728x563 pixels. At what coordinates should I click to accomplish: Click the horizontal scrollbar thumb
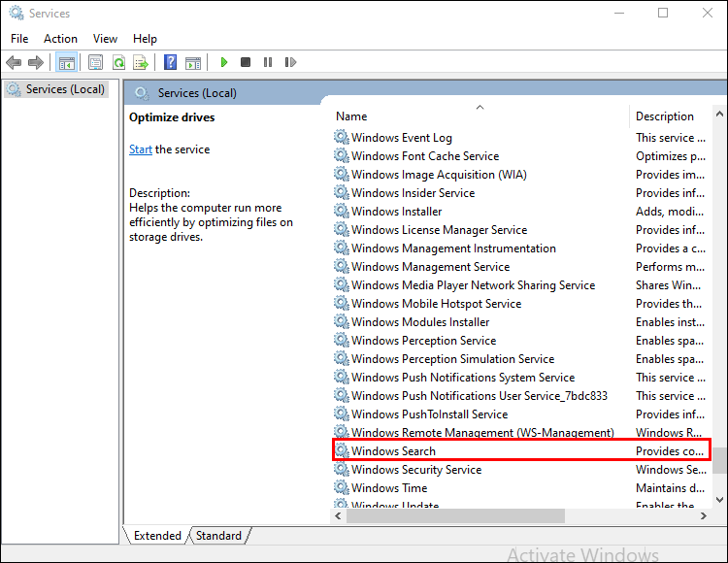(455, 515)
